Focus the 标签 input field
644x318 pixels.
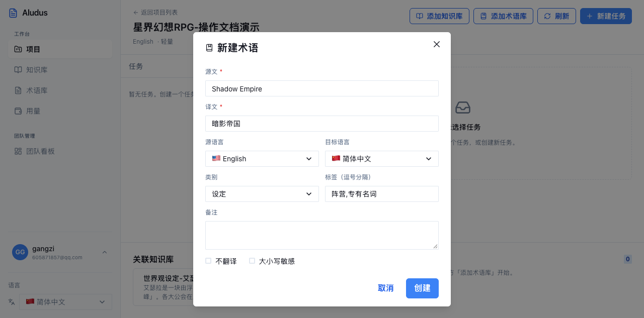click(x=382, y=194)
